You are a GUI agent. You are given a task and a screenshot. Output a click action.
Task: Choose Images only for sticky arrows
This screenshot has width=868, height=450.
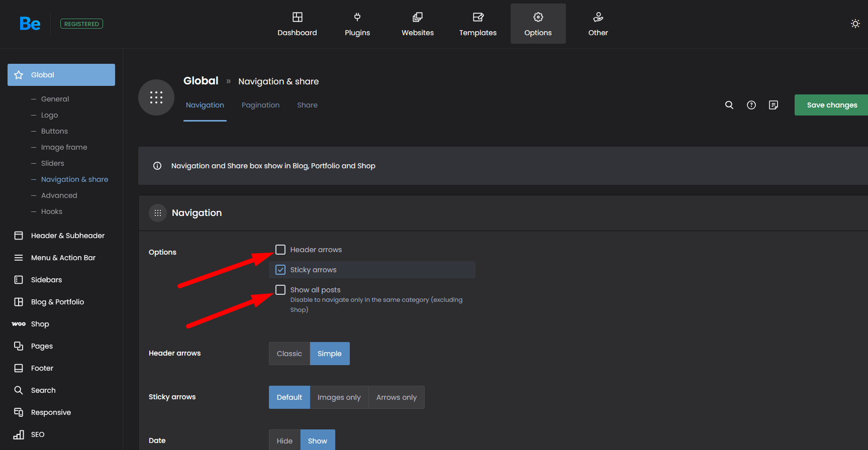pyautogui.click(x=339, y=397)
